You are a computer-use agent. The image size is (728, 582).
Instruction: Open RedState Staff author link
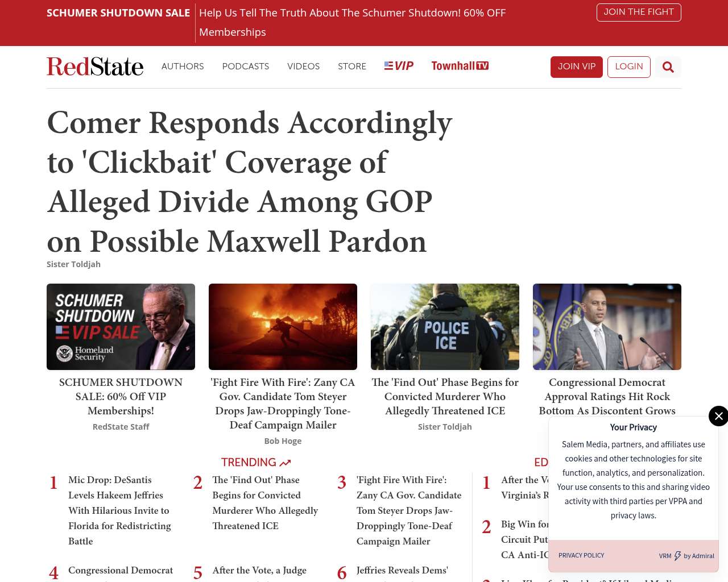coord(121,427)
